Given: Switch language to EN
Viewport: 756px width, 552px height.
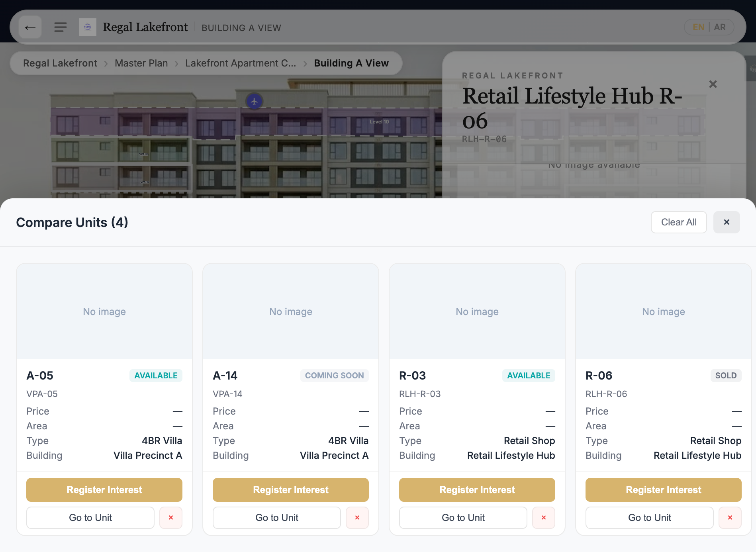Looking at the screenshot, I should point(698,27).
